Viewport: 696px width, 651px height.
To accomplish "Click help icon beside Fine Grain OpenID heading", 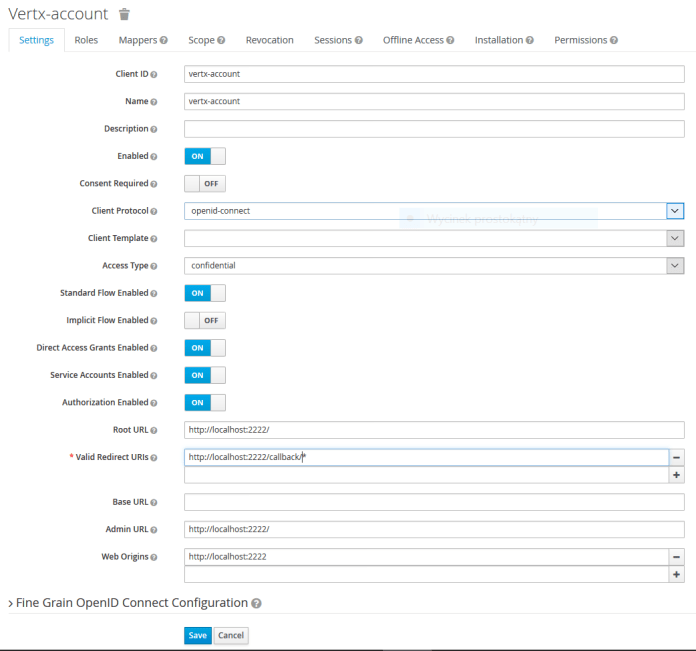I will pyautogui.click(x=257, y=604).
